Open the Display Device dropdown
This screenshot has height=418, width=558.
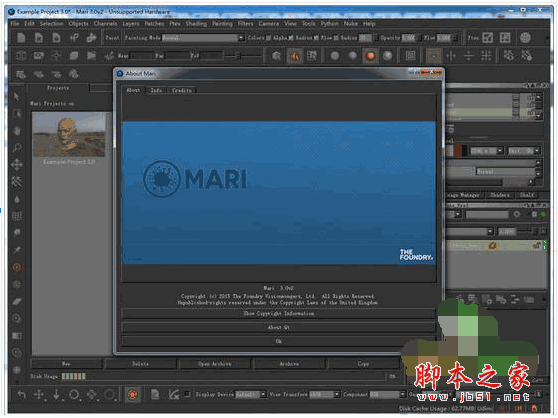coord(251,394)
